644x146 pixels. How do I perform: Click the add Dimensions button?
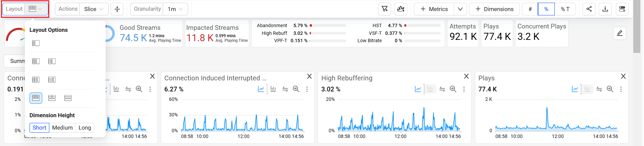[x=494, y=9]
